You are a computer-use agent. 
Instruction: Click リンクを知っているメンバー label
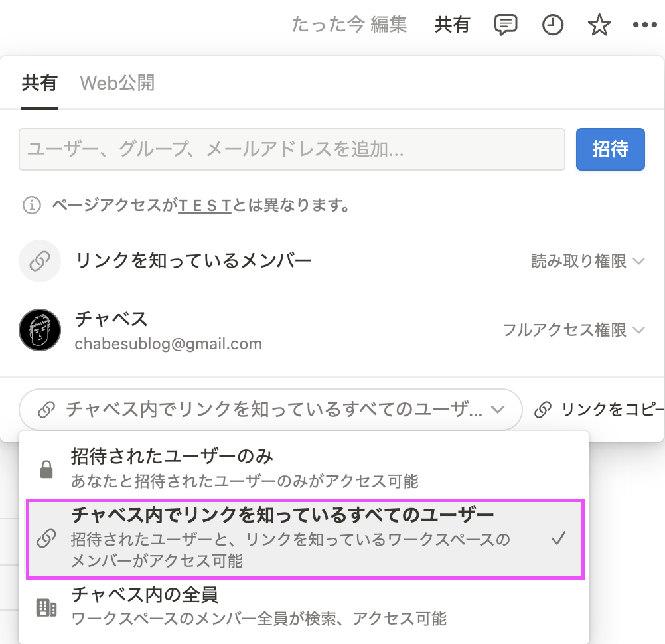click(x=193, y=260)
